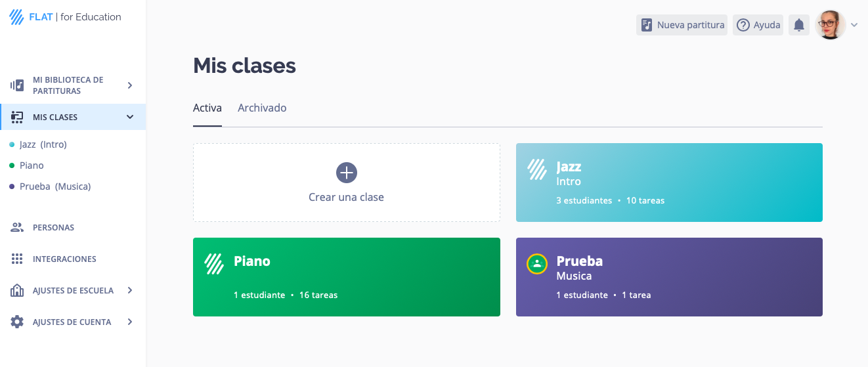Collapse the Mis Clases sidebar section
This screenshot has height=367, width=868.
click(x=130, y=117)
